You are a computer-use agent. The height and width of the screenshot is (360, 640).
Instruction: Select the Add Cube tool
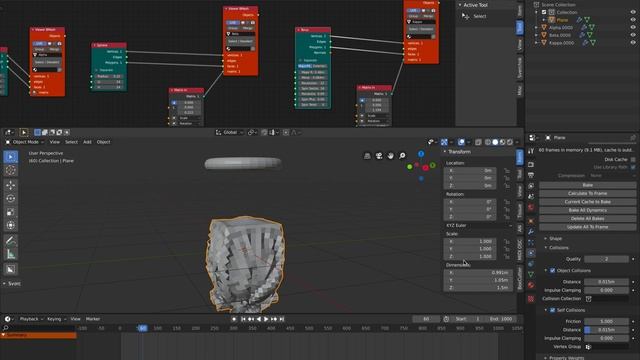[11, 269]
